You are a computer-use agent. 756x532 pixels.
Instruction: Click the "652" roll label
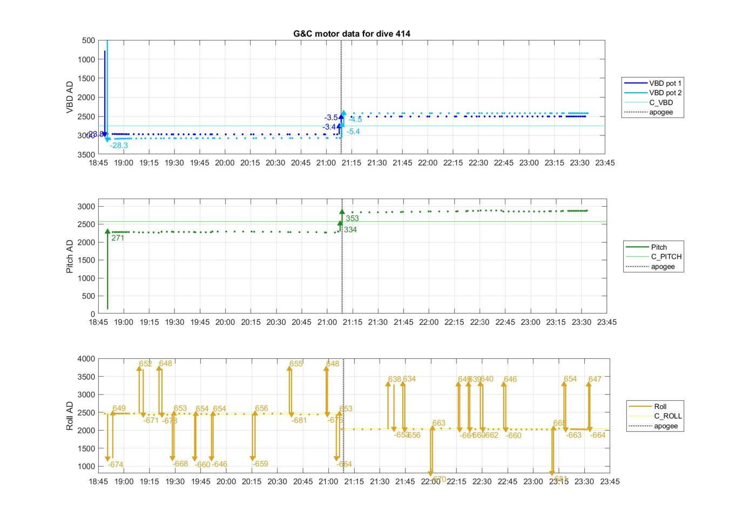pyautogui.click(x=146, y=364)
